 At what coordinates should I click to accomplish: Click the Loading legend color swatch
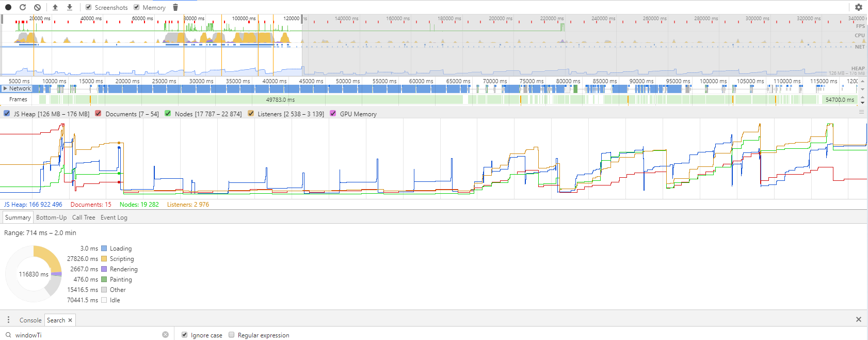tap(104, 249)
